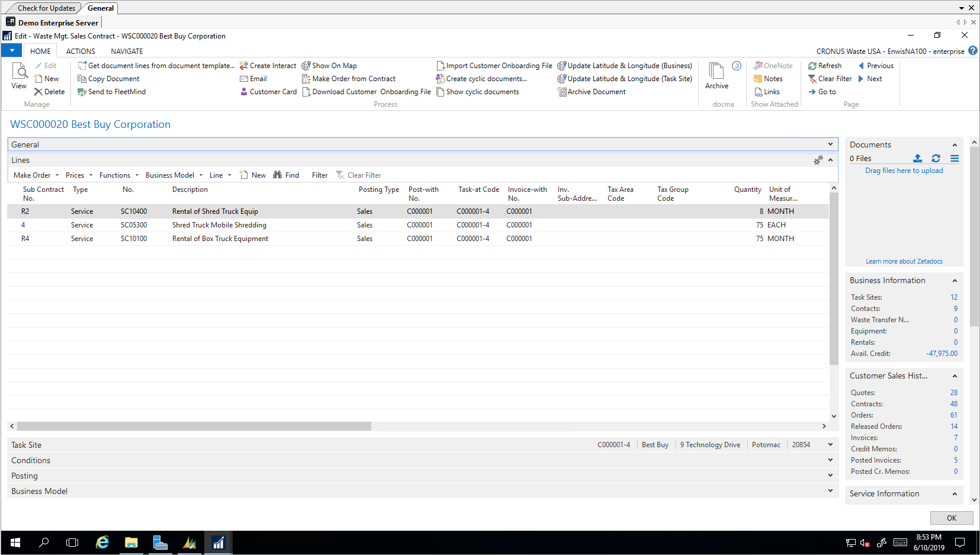Import Customer Onboarding File
The height and width of the screenshot is (555, 980).
(494, 66)
